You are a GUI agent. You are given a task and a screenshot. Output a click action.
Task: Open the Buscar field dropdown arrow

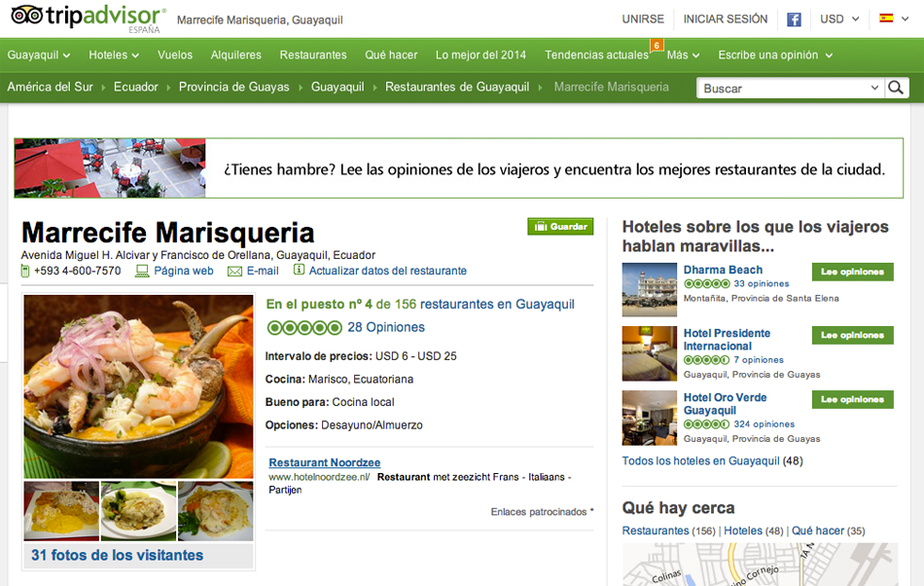pos(874,88)
